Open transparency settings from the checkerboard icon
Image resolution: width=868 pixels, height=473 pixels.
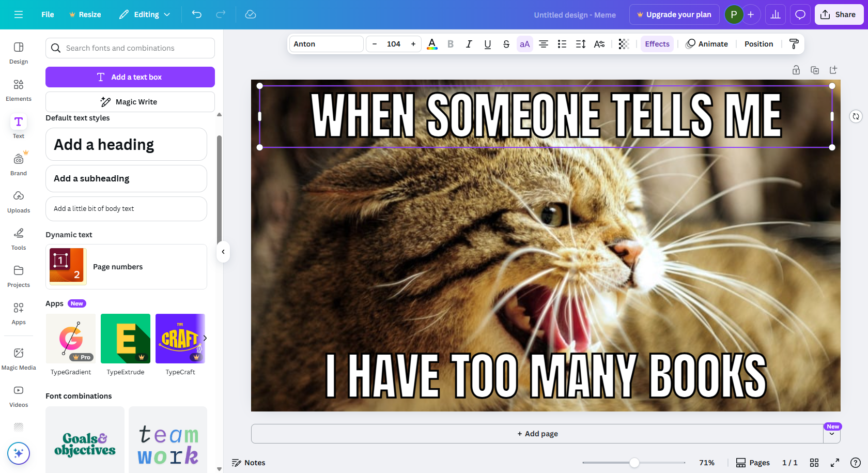tap(624, 44)
